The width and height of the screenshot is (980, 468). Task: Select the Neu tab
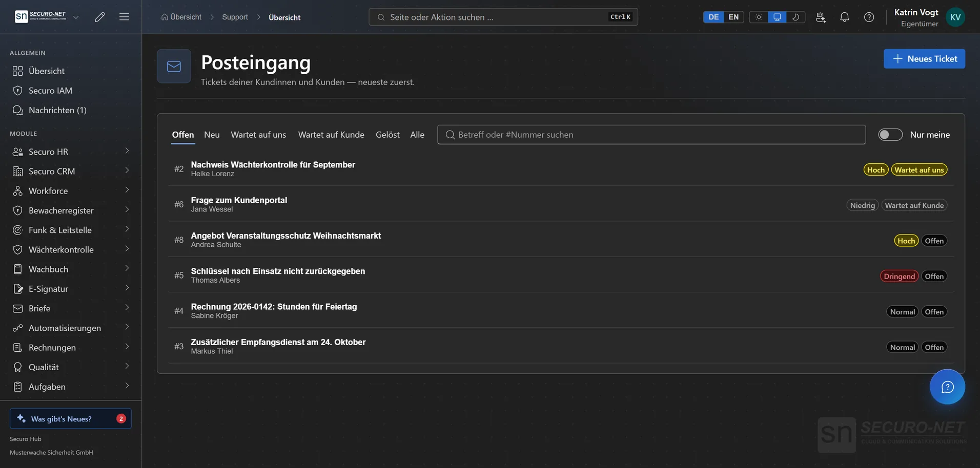coord(212,135)
